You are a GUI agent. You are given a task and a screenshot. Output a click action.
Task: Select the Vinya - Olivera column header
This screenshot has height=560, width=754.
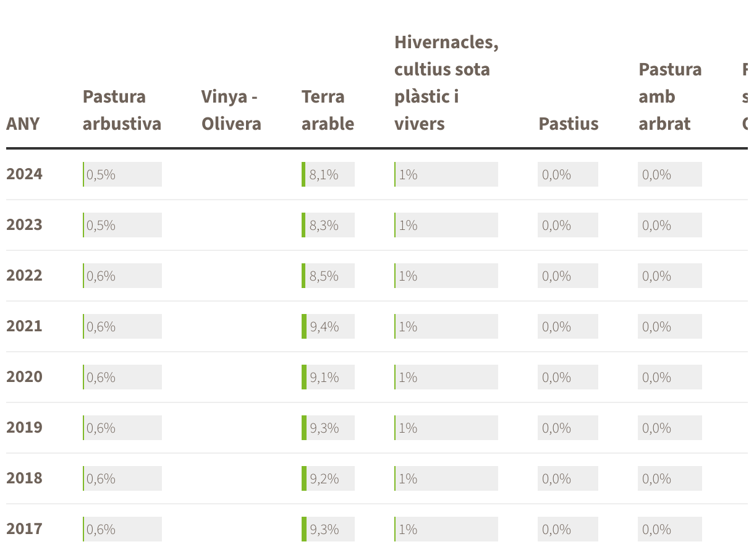click(x=231, y=110)
